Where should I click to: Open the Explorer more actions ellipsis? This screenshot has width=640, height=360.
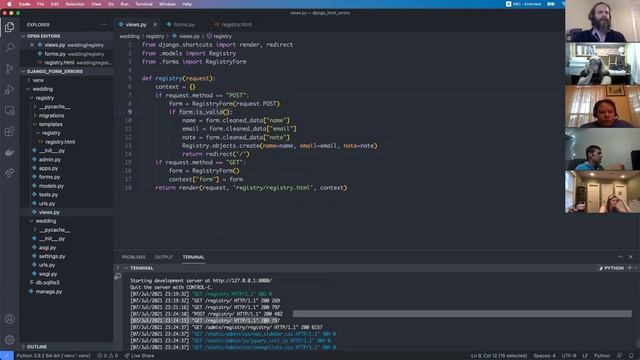(104, 25)
